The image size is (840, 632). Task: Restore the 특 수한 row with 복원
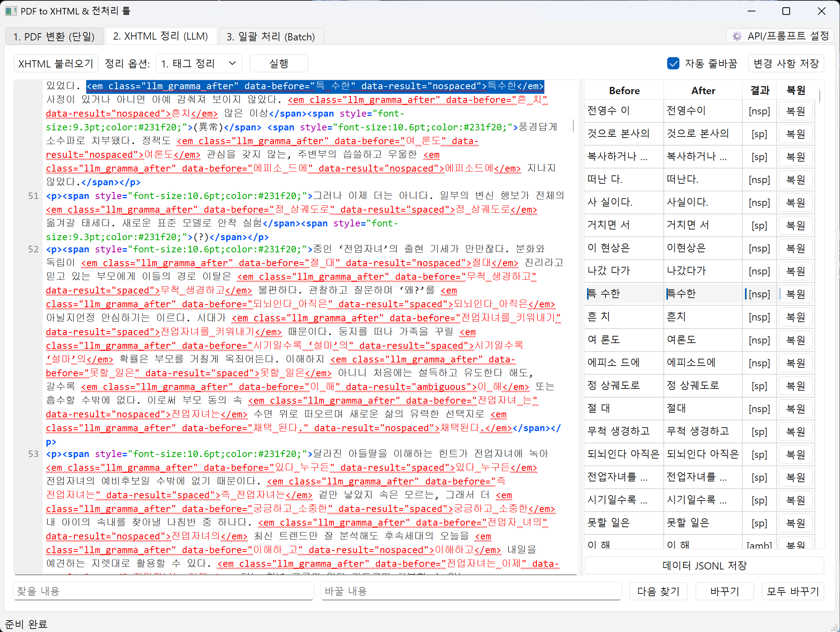coord(795,294)
